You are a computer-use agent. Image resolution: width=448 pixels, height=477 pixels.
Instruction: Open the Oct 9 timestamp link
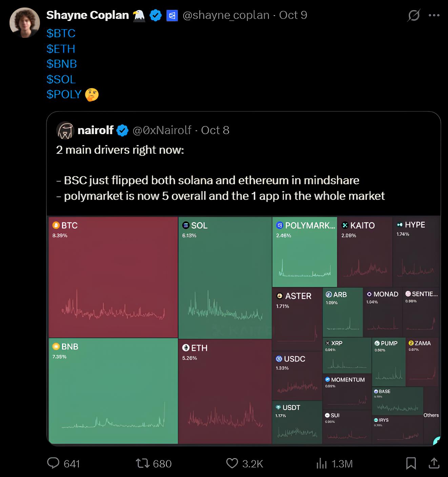293,15
